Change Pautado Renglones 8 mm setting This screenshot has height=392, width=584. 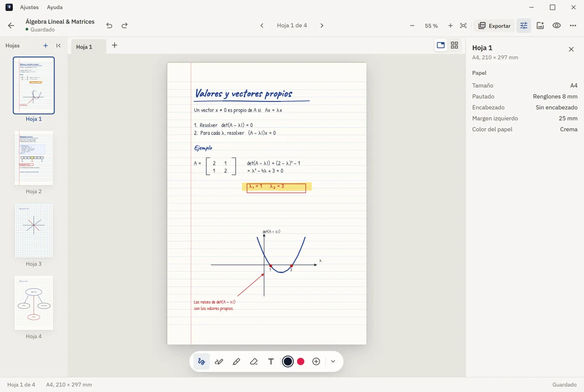(525, 96)
